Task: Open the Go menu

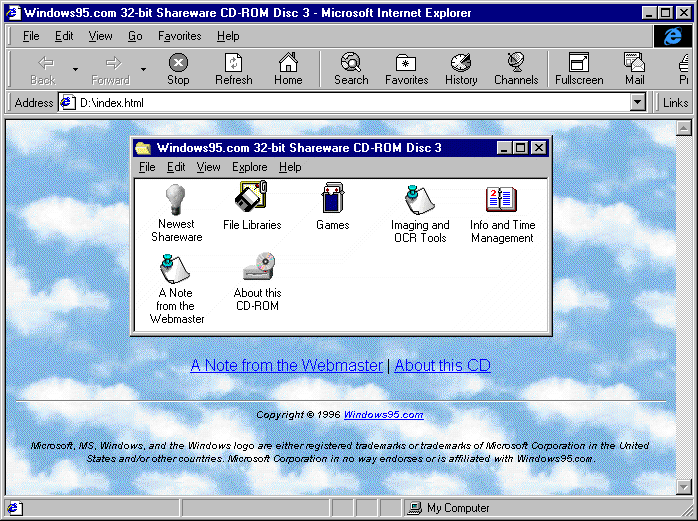Action: point(135,36)
